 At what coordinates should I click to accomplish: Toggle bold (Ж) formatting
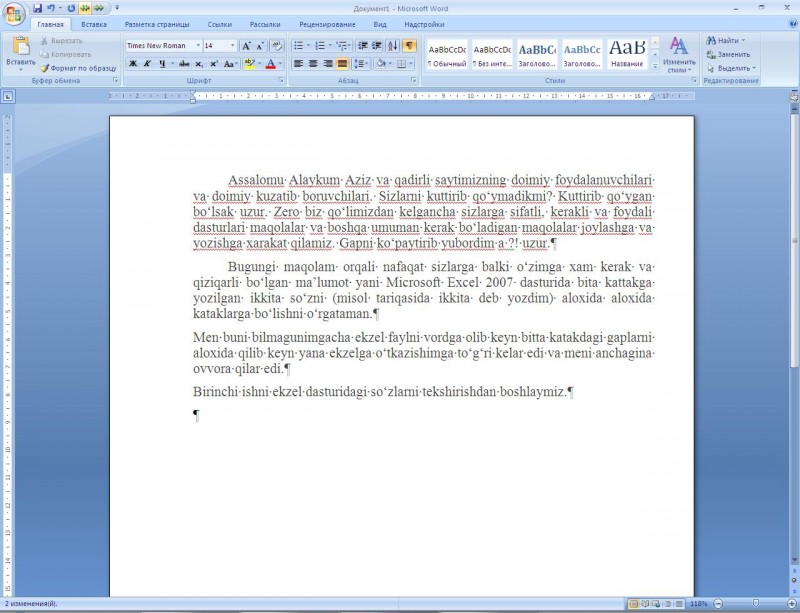(133, 64)
